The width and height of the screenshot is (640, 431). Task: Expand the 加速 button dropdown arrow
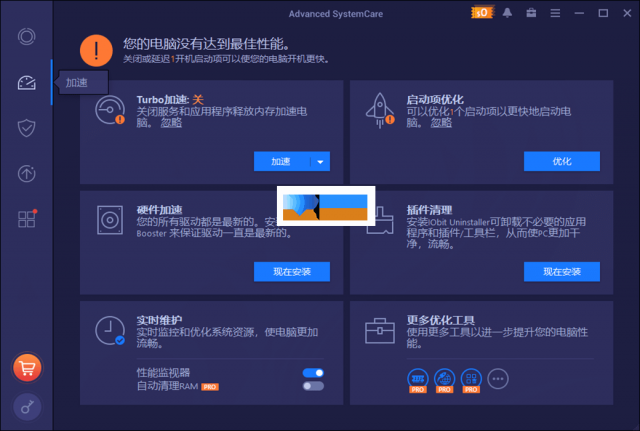[320, 162]
